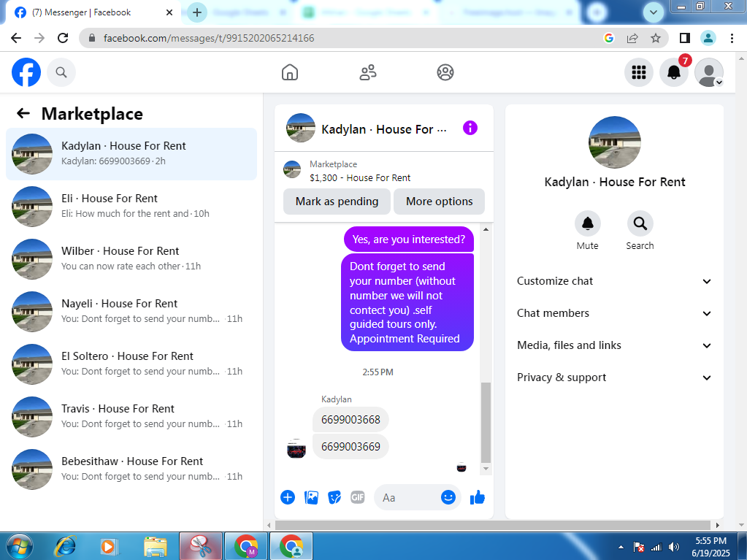Open the account profile avatar menu

click(709, 72)
